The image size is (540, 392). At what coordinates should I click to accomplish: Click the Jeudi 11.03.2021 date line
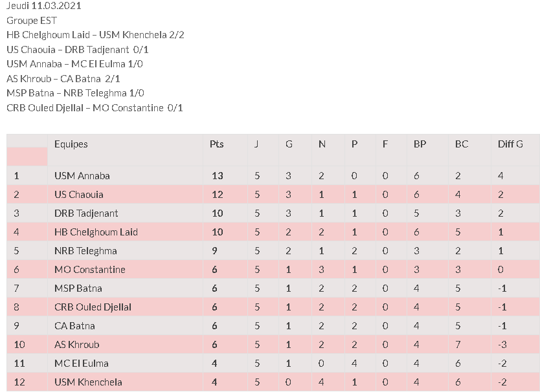[44, 6]
